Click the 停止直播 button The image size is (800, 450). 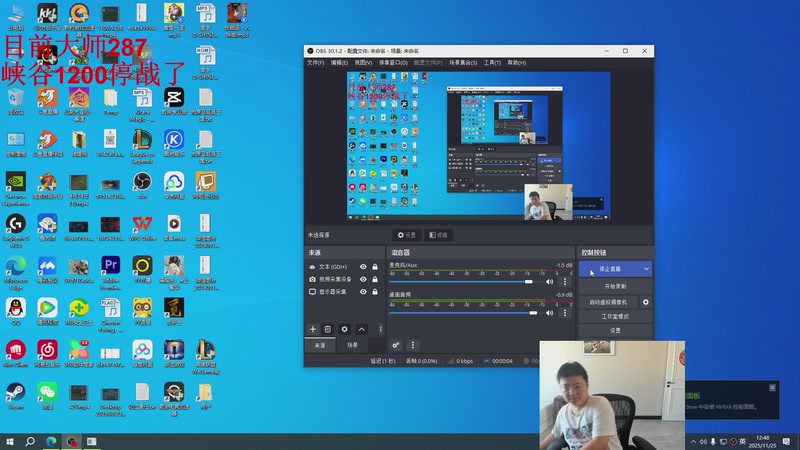[610, 269]
